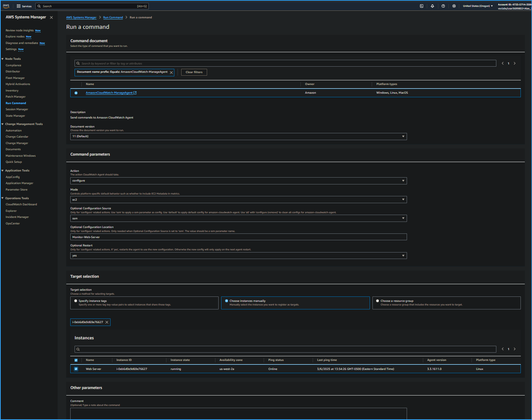This screenshot has width=532, height=420.
Task: Click inside the Comment text box
Action: (x=238, y=414)
